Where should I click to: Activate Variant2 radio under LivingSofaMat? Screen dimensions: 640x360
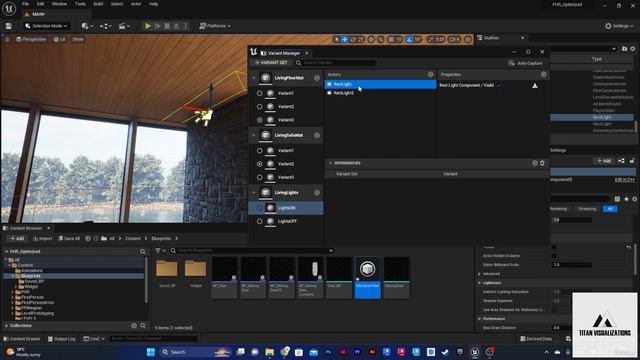point(260,164)
